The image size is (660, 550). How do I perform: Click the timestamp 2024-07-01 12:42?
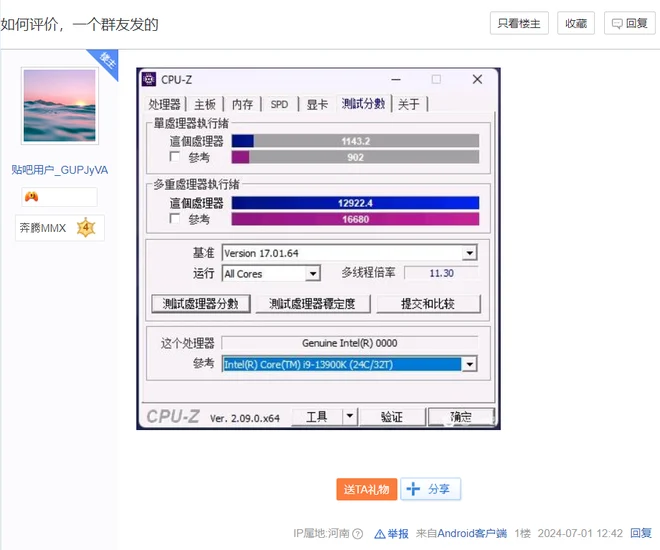[x=580, y=534]
